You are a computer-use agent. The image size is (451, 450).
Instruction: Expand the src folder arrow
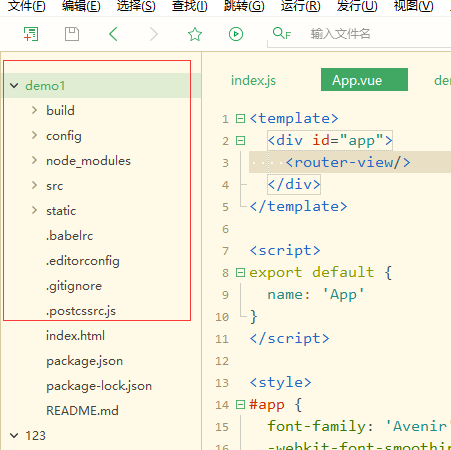(34, 185)
